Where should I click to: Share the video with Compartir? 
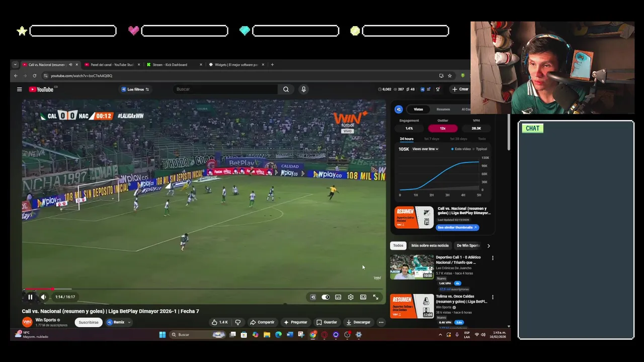[262, 322]
